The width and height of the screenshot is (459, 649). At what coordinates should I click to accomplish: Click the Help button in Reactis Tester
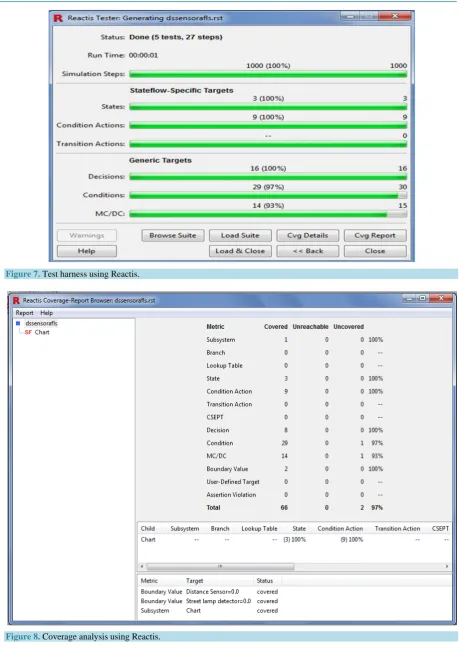tap(87, 251)
